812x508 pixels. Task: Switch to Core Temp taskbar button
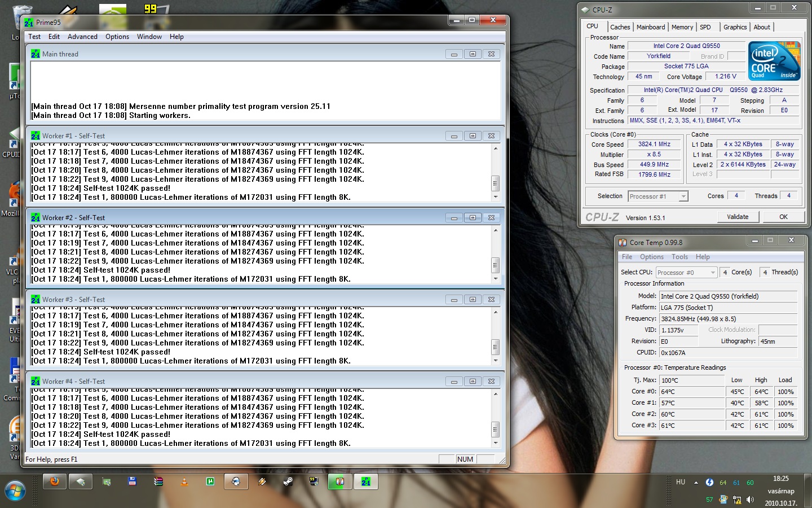[x=339, y=481]
